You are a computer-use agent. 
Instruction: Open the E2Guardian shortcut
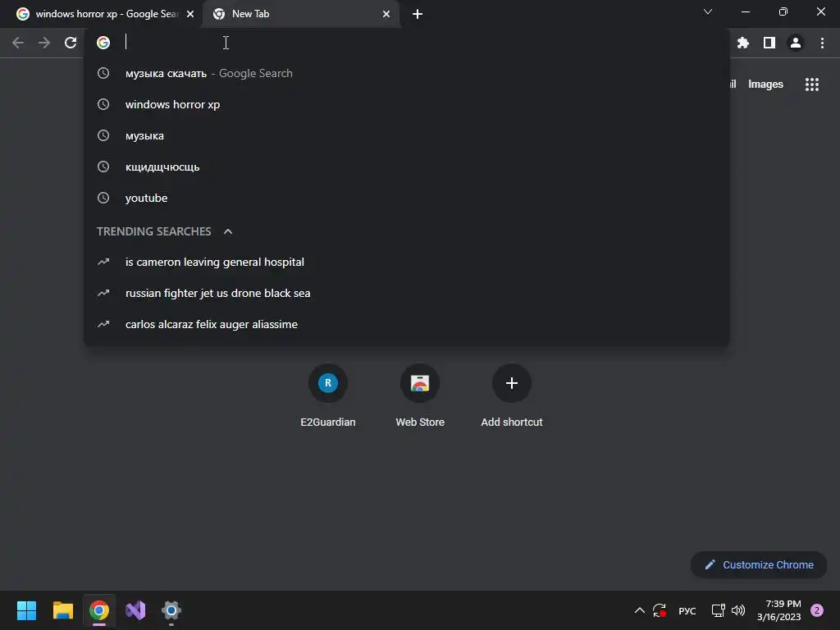[328, 396]
